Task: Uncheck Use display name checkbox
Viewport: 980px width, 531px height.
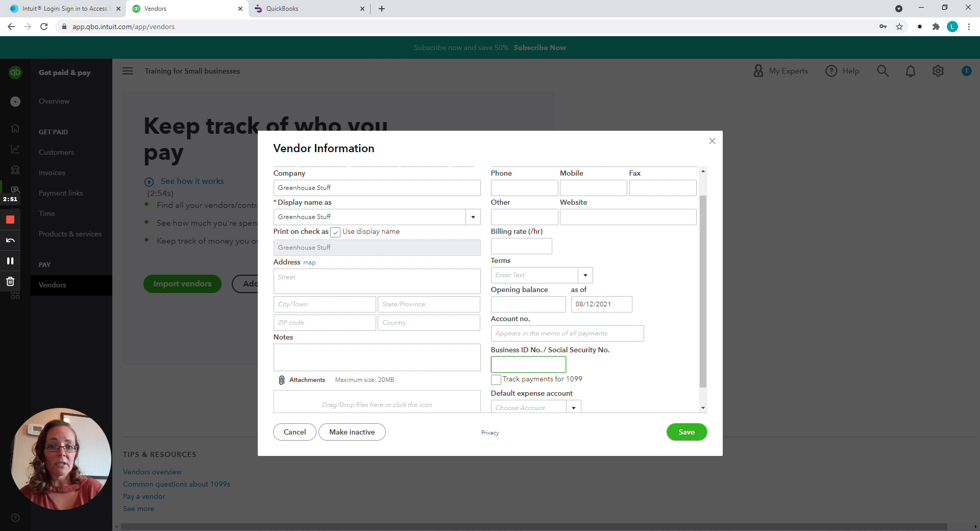Action: (335, 232)
